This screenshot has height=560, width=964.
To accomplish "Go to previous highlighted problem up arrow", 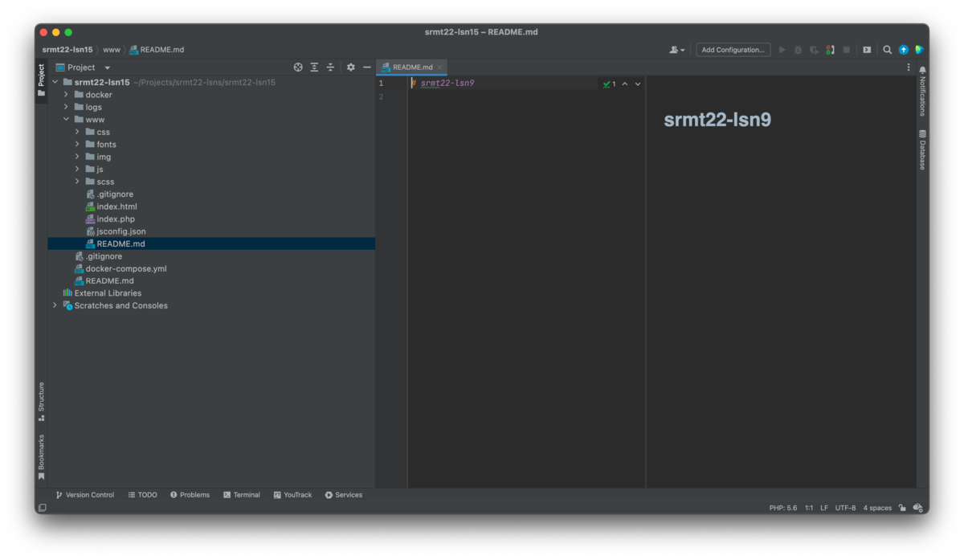I will click(625, 84).
